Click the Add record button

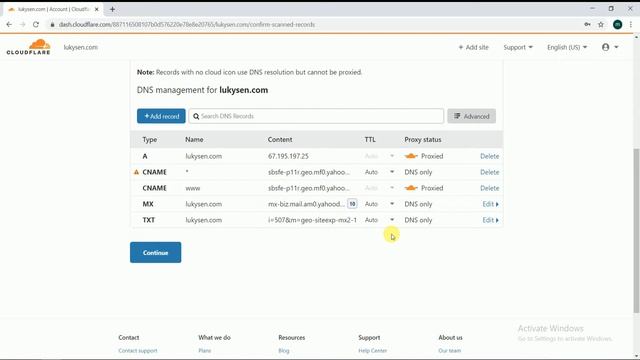(x=161, y=116)
